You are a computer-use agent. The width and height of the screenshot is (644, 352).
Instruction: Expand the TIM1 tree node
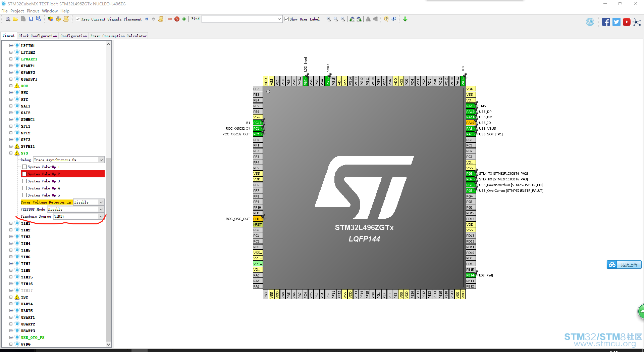[11, 223]
